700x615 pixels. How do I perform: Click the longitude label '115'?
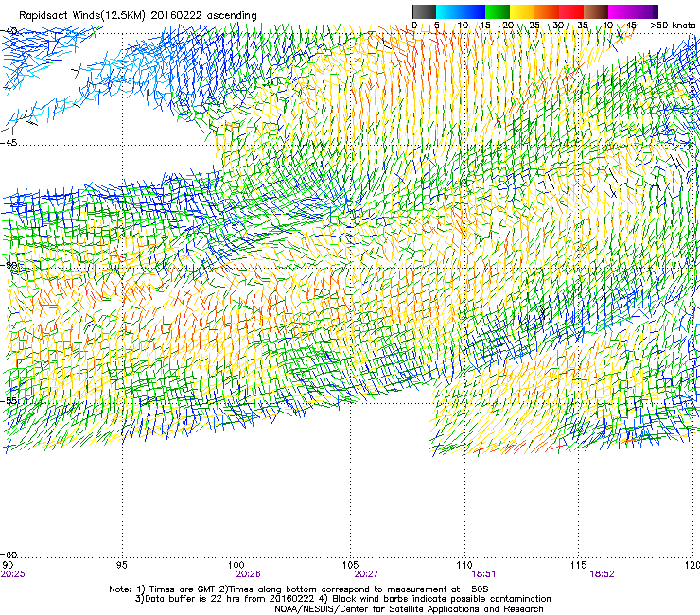click(x=578, y=565)
